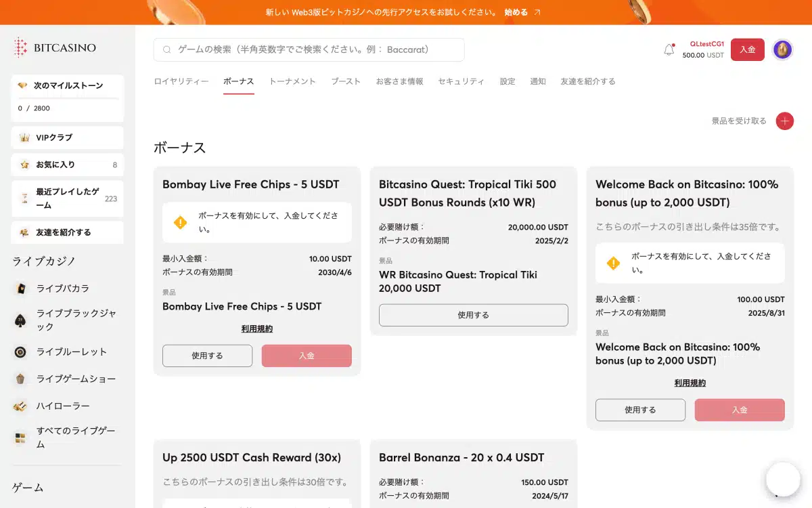812x508 pixels.
Task: Go to the ブースト tab
Action: point(346,81)
